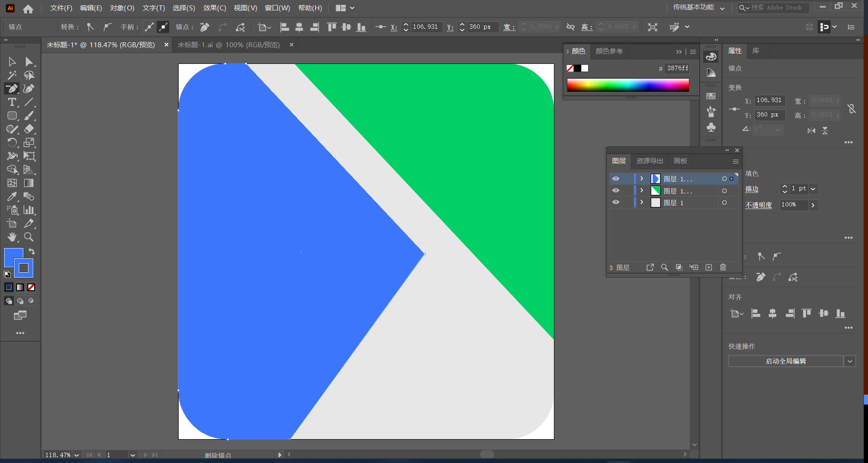Convert selected anchor points to smooth
868x463 pixels.
coord(107,27)
